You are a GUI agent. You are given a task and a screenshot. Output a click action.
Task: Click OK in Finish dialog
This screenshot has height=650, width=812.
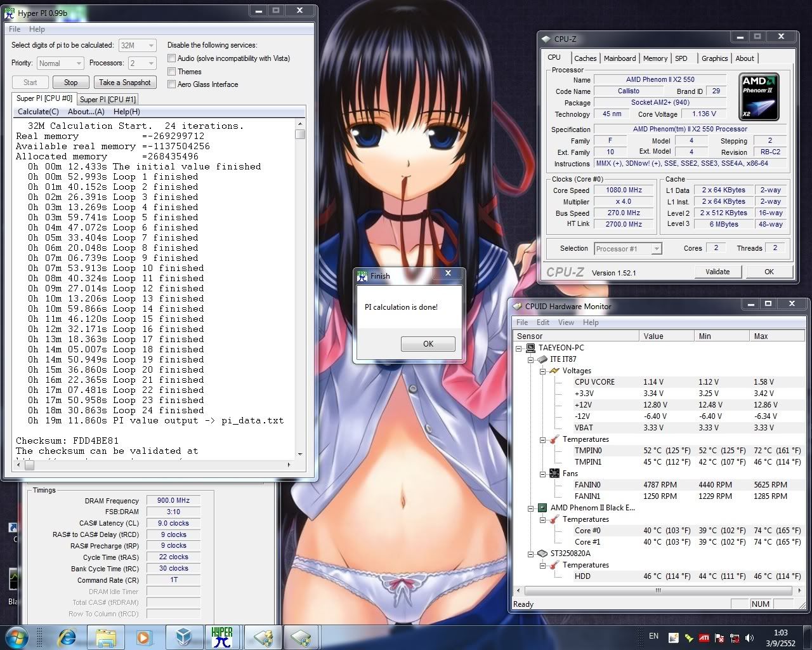click(x=428, y=344)
